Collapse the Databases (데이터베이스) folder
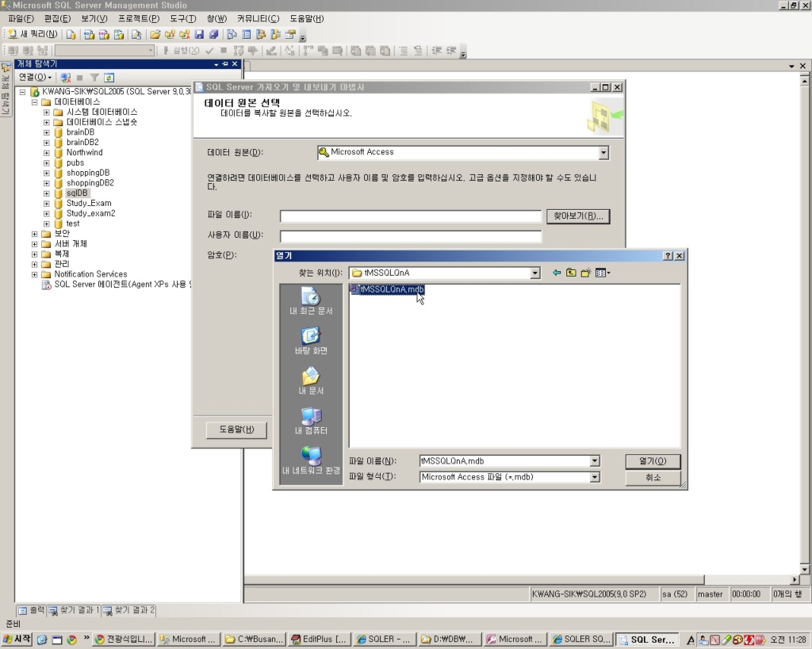The width and height of the screenshot is (812, 649). (35, 102)
